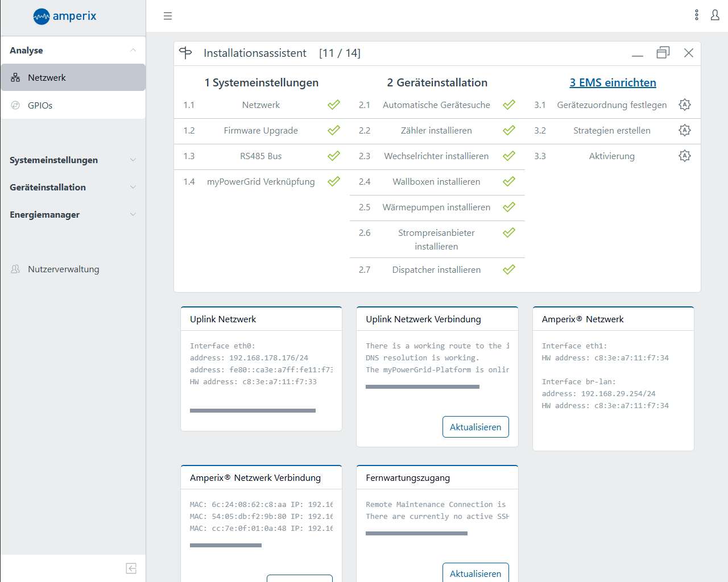This screenshot has height=582, width=728.
Task: Open the 3 EMS einrichten link
Action: 613,82
